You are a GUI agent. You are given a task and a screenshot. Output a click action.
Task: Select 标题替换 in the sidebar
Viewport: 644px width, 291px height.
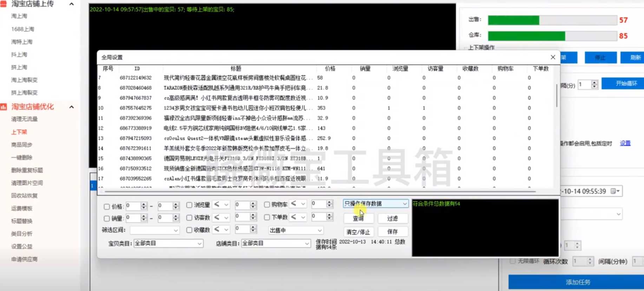(x=22, y=221)
